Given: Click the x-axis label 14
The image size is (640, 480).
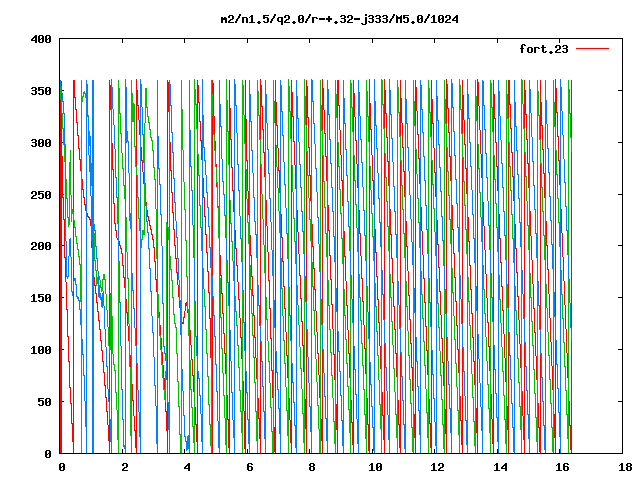Looking at the screenshot, I should pyautogui.click(x=500, y=467).
